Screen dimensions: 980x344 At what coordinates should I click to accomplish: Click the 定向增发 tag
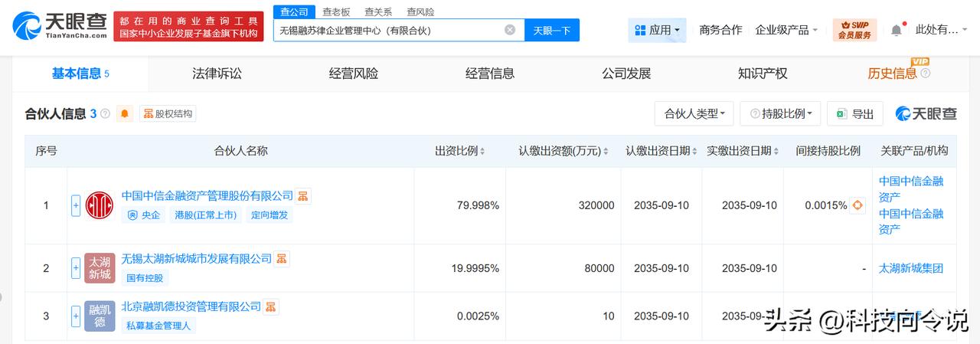269,215
